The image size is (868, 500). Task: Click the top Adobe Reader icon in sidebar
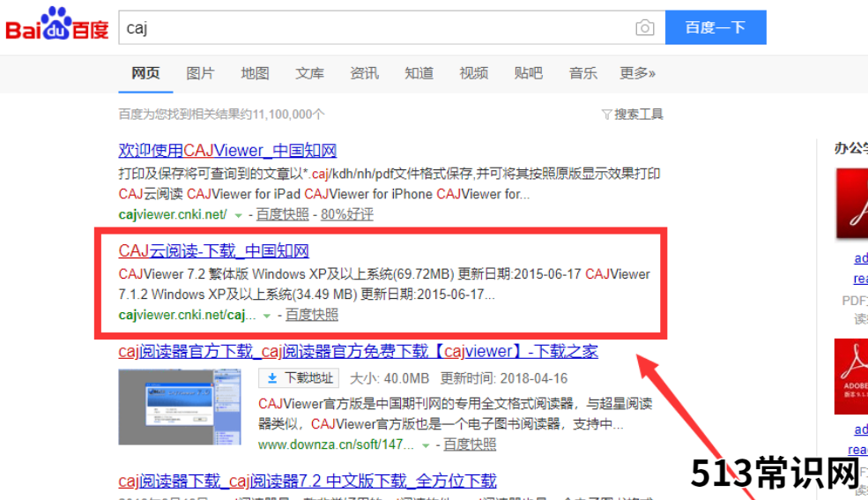point(851,204)
